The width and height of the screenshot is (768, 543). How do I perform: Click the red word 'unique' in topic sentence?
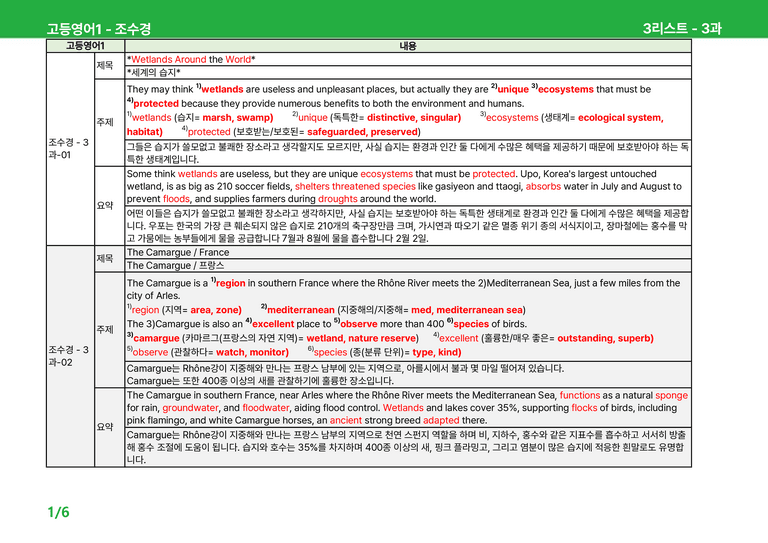[x=513, y=89]
